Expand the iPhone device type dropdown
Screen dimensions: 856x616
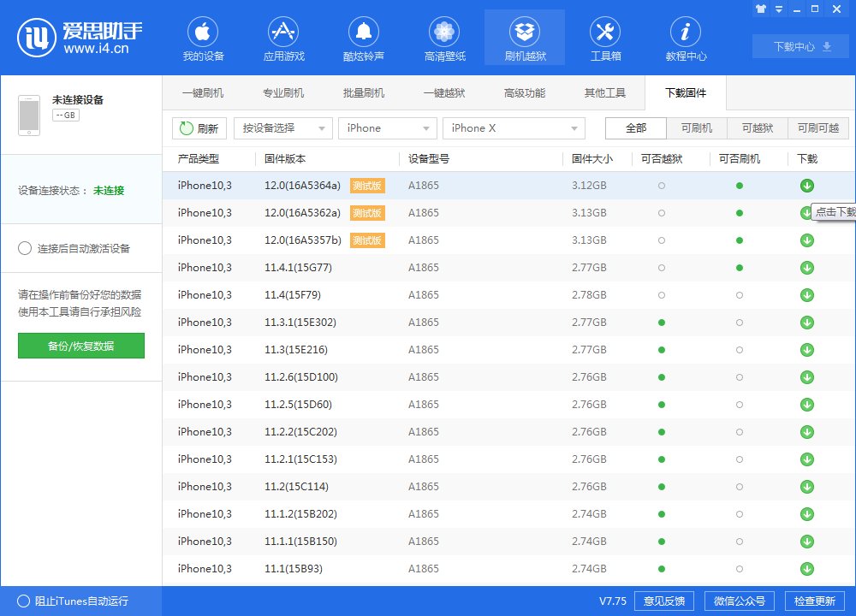(x=387, y=127)
